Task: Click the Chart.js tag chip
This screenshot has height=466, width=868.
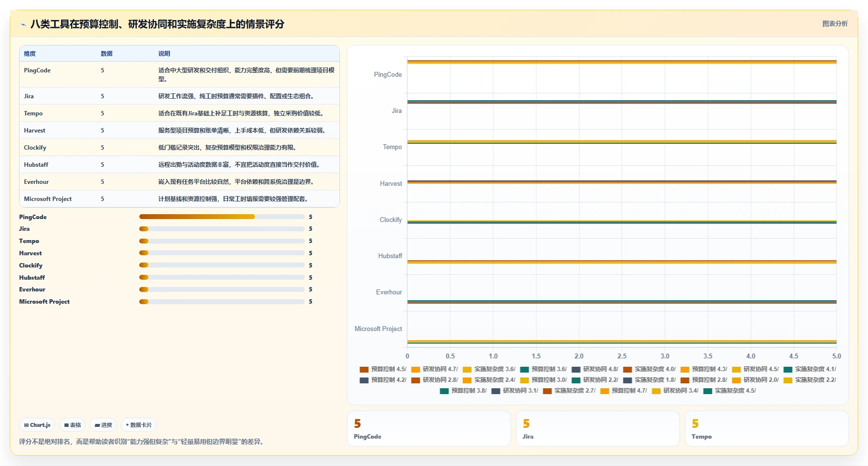Action: (37, 425)
